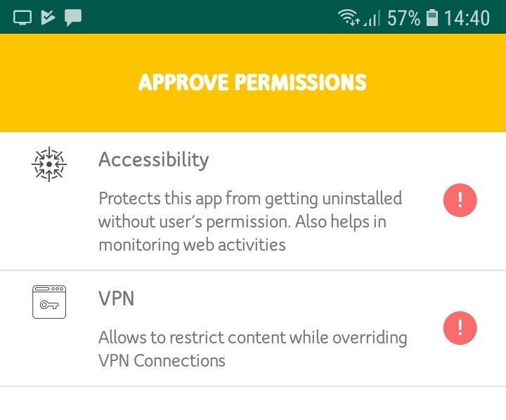
Task: Open the VPN permission title
Action: 116,298
